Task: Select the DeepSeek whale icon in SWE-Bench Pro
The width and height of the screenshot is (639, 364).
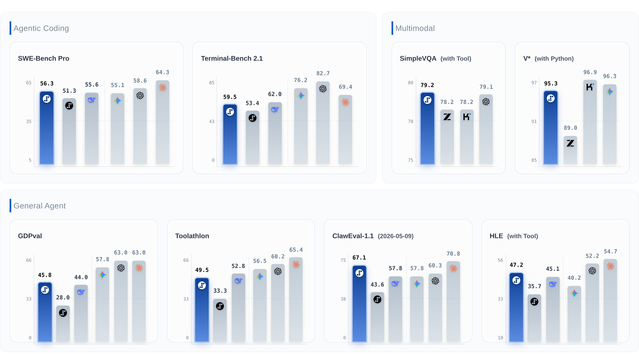Action: point(92,100)
